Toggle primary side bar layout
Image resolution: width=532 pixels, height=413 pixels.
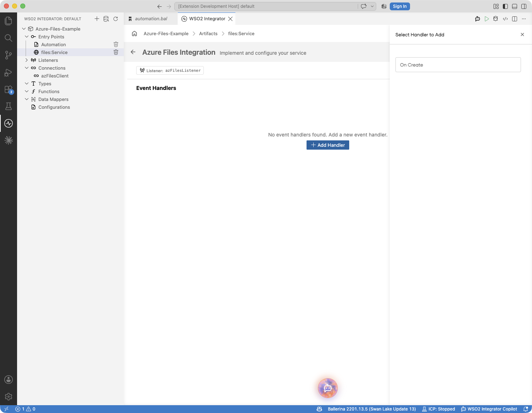pyautogui.click(x=505, y=6)
